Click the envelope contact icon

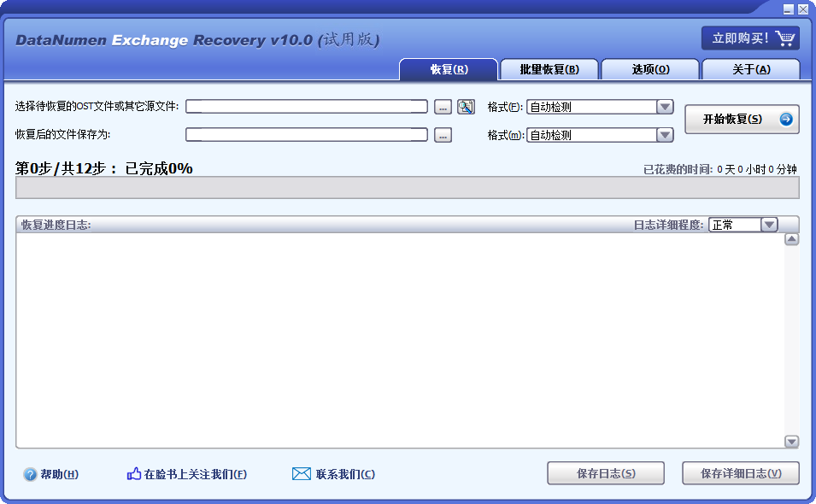coord(301,472)
